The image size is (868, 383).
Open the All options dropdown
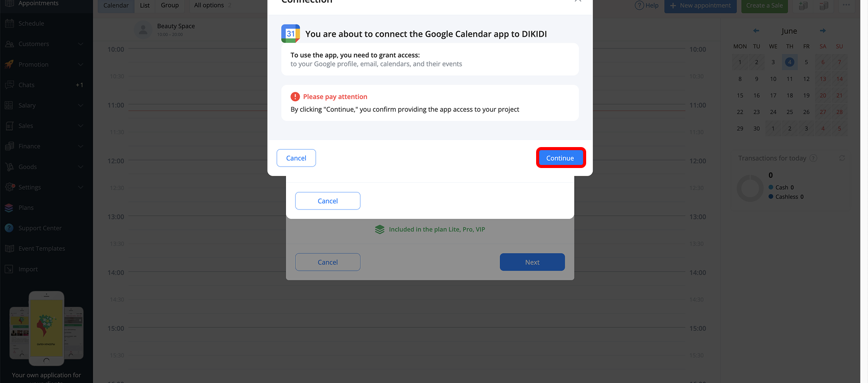point(213,6)
